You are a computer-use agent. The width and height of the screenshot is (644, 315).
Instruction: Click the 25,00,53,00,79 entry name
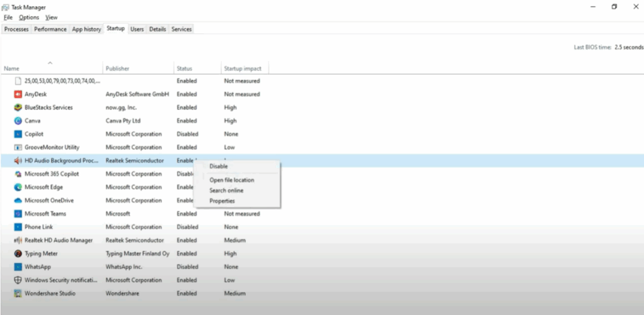click(x=62, y=81)
